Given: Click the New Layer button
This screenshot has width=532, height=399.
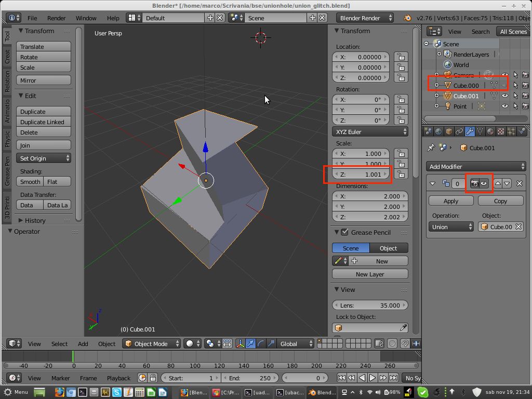Looking at the screenshot, I should click(370, 274).
